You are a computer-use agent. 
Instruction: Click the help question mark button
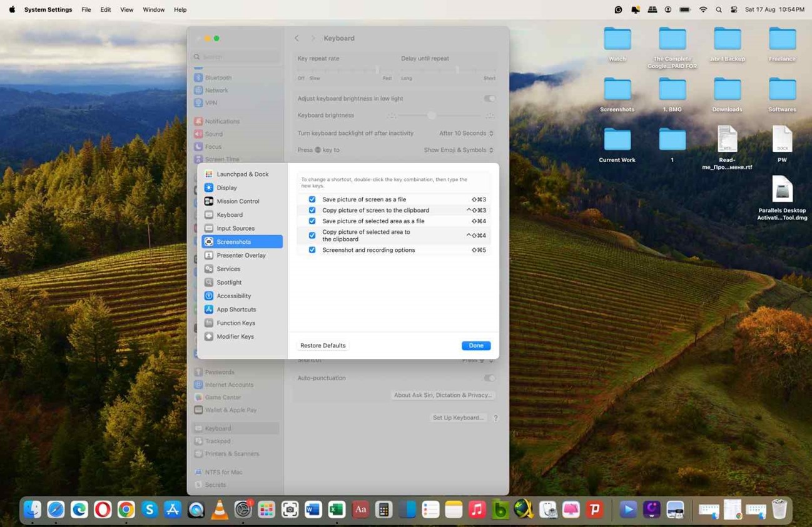(x=495, y=418)
